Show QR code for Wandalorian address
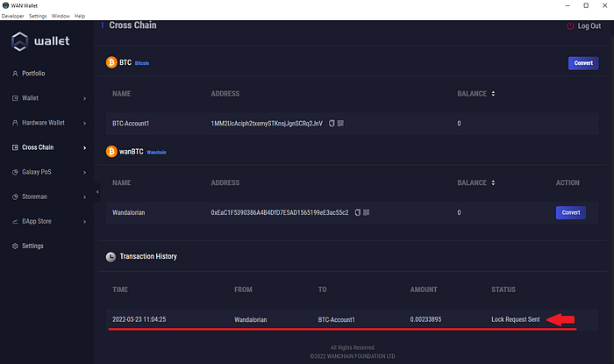 coord(366,212)
